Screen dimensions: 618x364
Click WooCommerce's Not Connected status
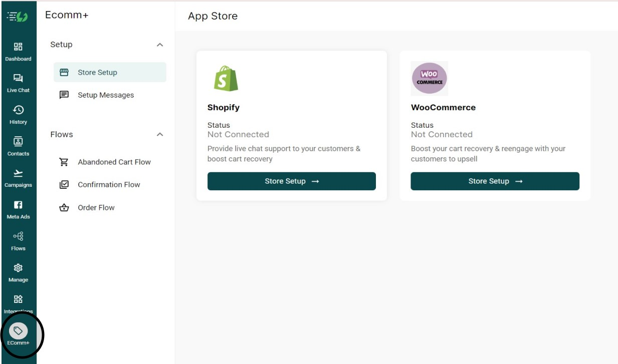tap(442, 134)
